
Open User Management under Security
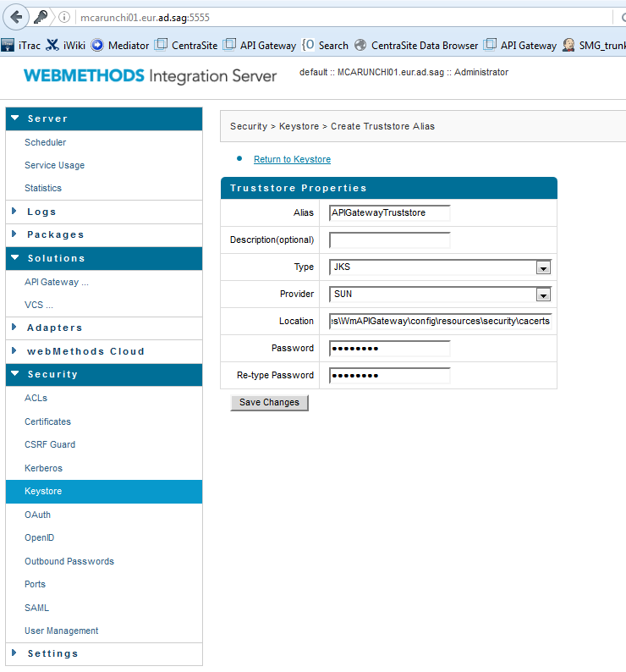[x=61, y=631]
